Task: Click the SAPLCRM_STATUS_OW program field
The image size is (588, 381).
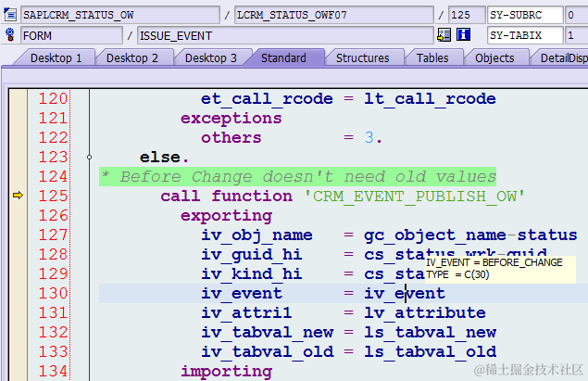Action: point(120,15)
